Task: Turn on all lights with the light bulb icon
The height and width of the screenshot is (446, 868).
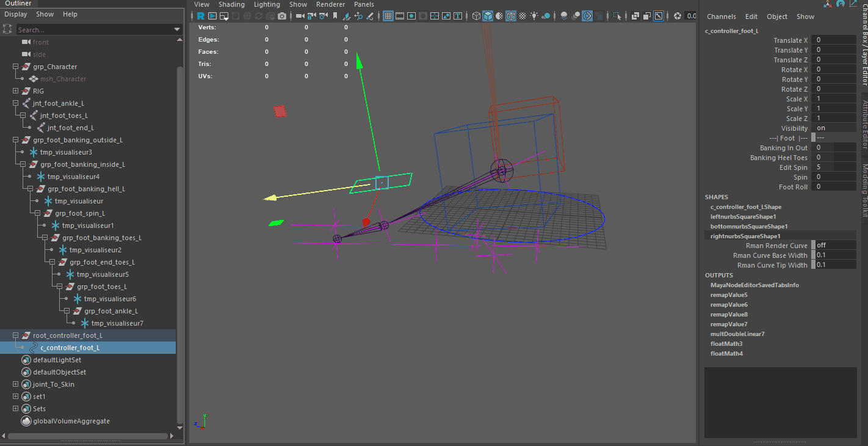Action: (535, 16)
